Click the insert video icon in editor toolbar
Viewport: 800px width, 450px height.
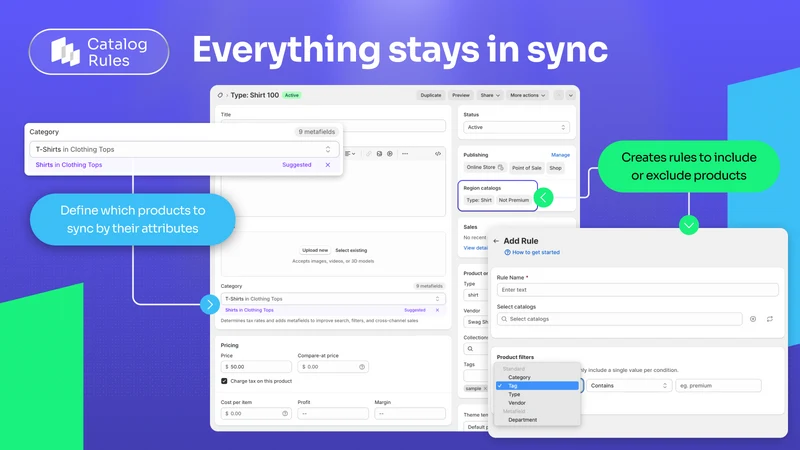[390, 154]
